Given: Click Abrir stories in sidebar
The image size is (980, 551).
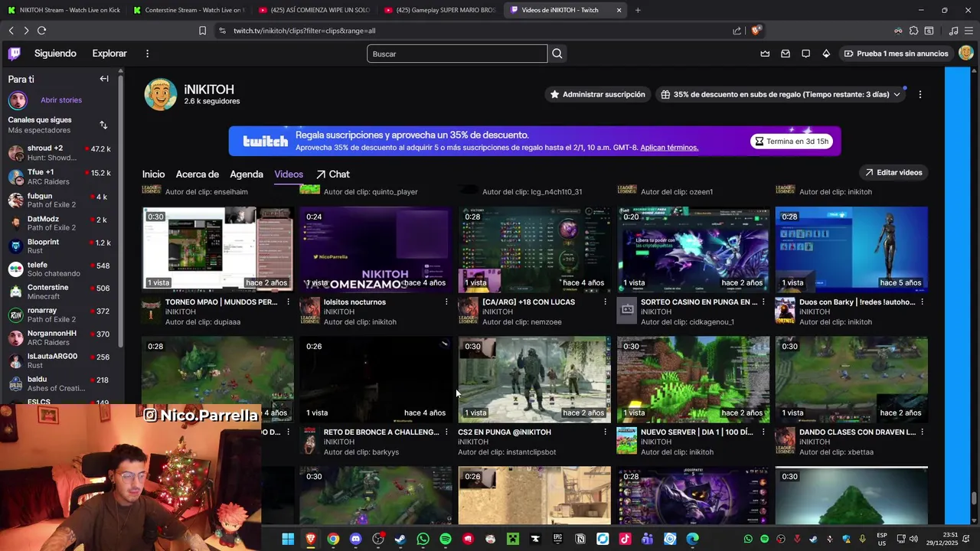Looking at the screenshot, I should (61, 100).
